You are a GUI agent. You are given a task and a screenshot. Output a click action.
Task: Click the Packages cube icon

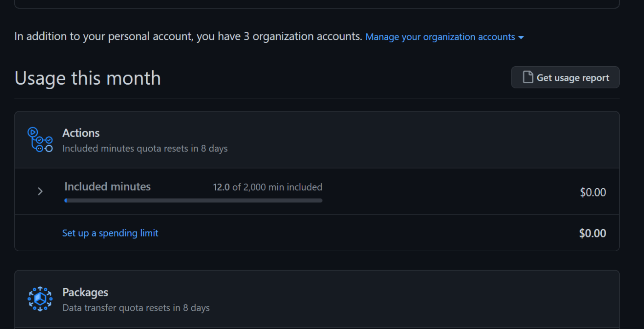click(40, 299)
